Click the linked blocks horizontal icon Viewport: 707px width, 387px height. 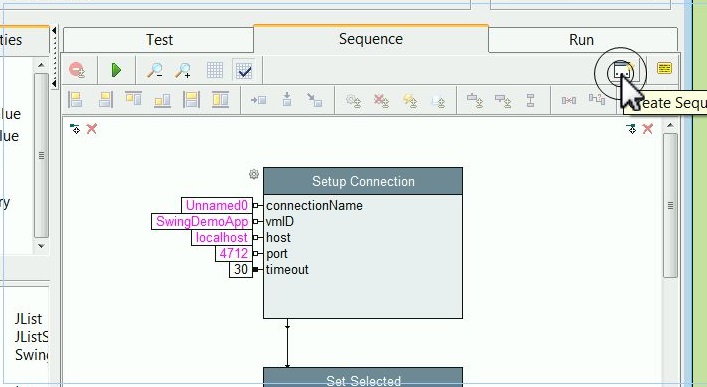[x=569, y=100]
